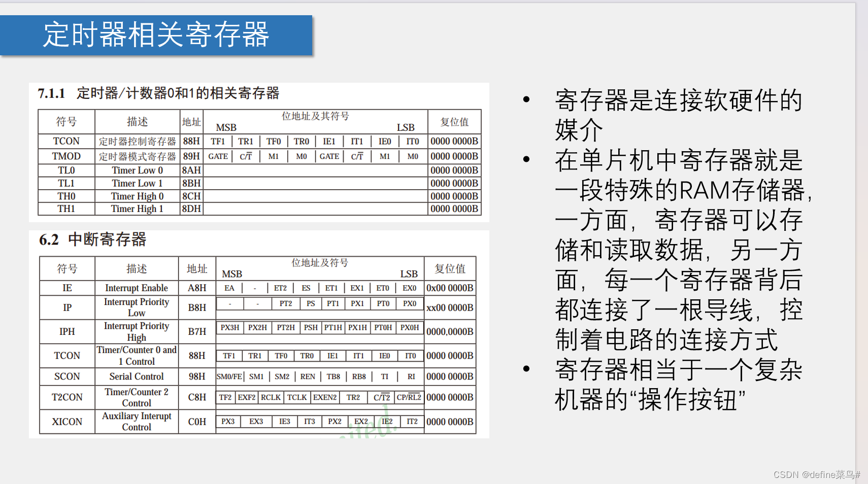Click the Timer Low 0 description
Screen dimensions: 868x484
tap(138, 170)
